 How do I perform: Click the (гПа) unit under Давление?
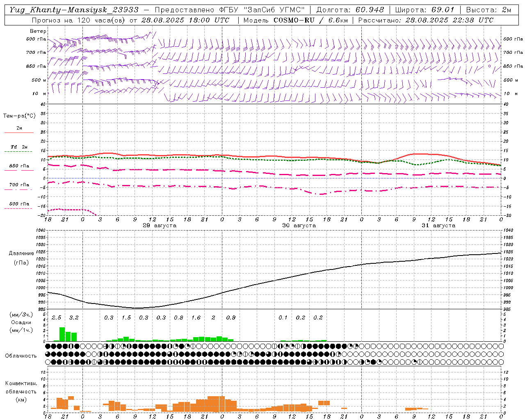point(21,262)
